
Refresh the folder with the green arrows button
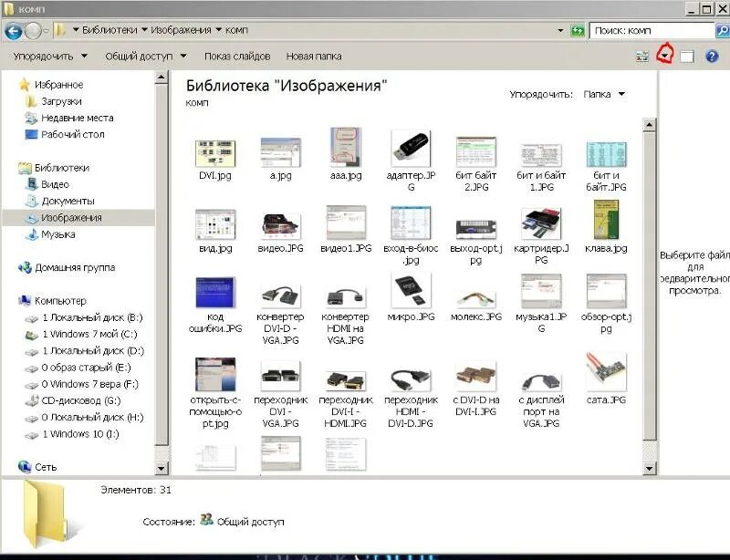tap(578, 31)
